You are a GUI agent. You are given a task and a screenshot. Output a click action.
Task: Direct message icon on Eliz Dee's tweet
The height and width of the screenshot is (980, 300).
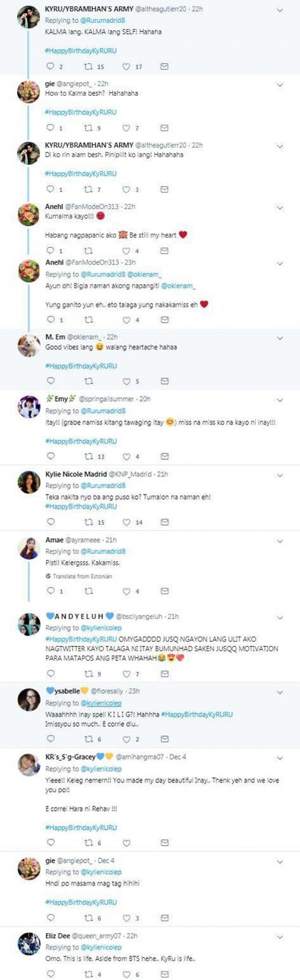[x=164, y=974]
